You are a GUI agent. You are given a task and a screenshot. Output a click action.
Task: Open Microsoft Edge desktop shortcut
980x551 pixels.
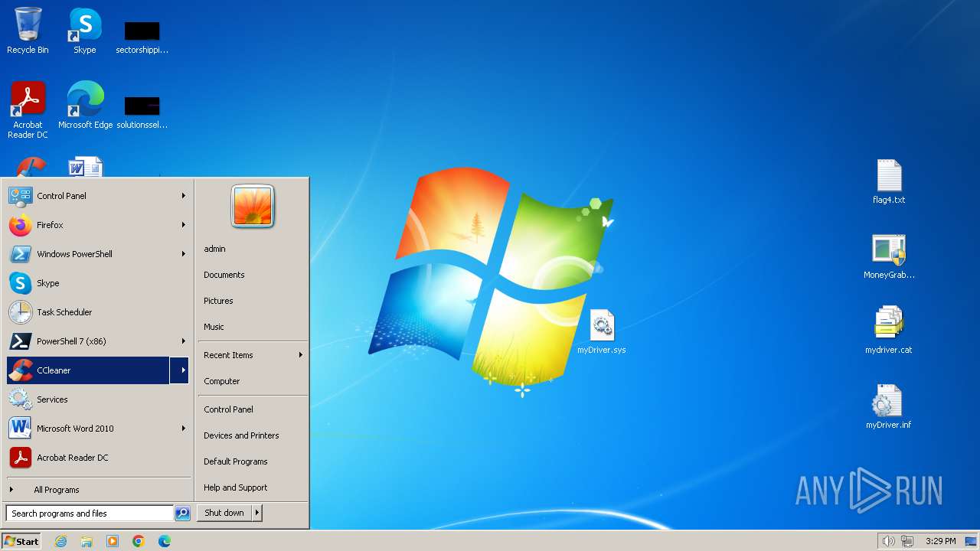pos(85,105)
